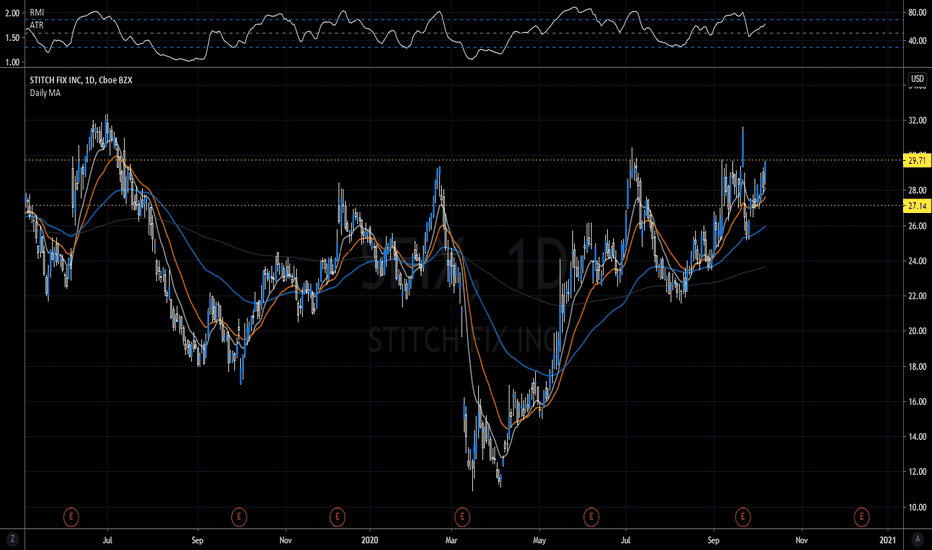Click the 1.00 value on ATR scale
This screenshot has height=550, width=932.
click(x=12, y=62)
